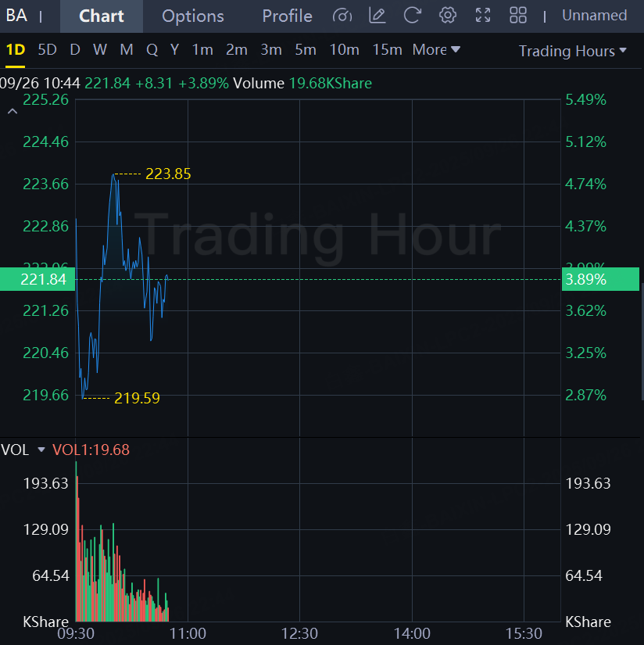Click the 3.89% change tag on right axis
This screenshot has width=644, height=645.
[600, 279]
